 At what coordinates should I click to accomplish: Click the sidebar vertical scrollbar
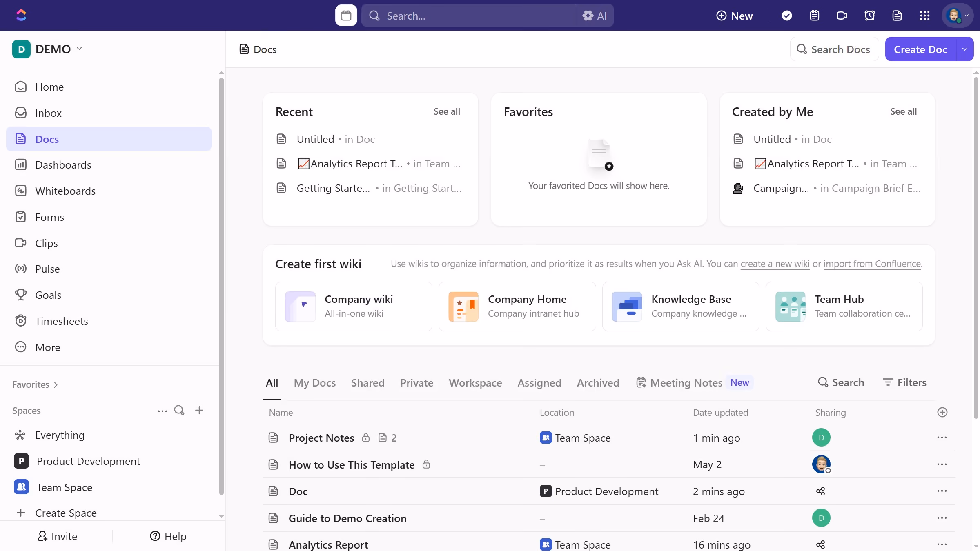(x=221, y=286)
